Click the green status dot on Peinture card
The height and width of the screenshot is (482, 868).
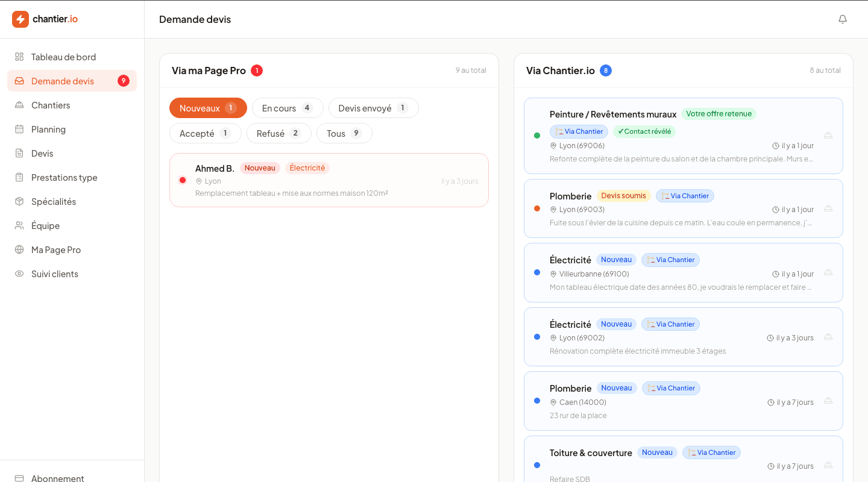pyautogui.click(x=537, y=136)
